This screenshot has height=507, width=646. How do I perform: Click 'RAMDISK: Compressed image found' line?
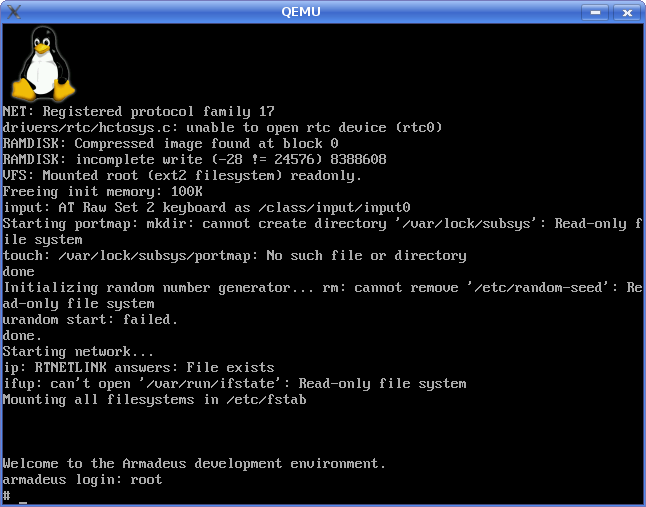click(x=170, y=144)
